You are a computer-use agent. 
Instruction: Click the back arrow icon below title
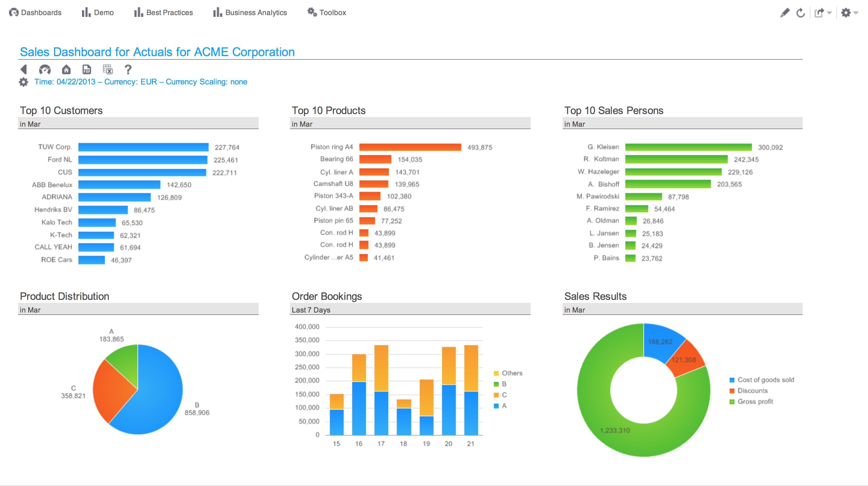[24, 69]
